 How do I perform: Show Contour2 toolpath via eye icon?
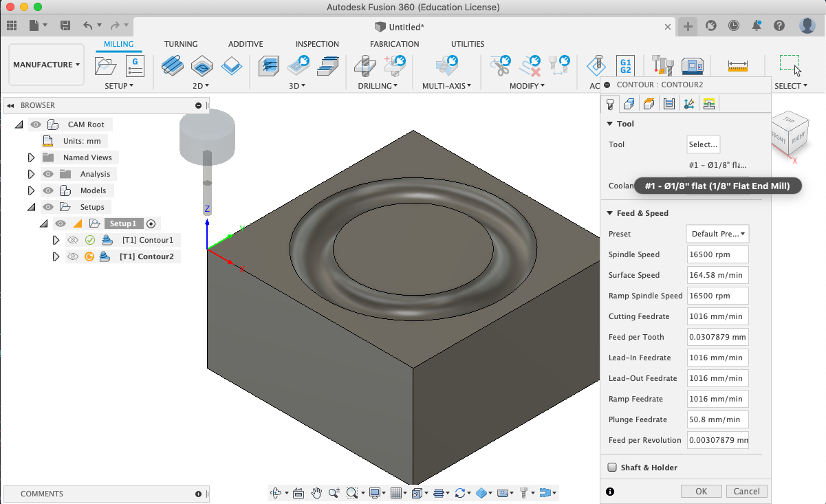click(72, 256)
